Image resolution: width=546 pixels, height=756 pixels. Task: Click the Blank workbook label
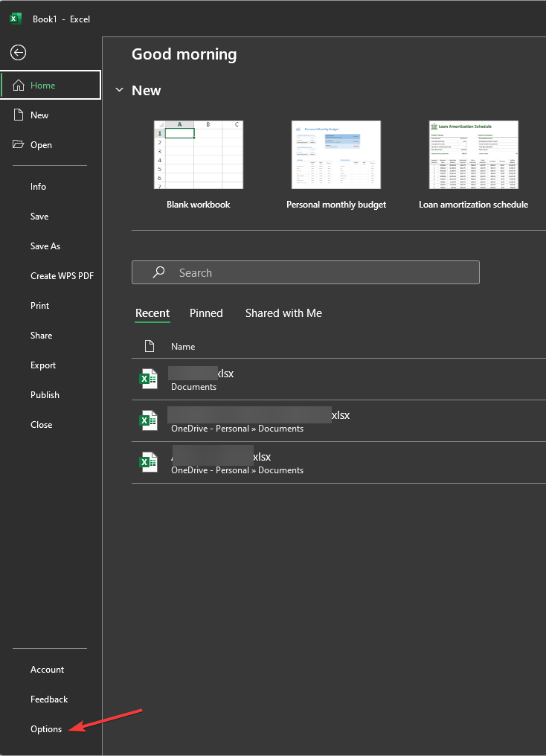coord(199,205)
